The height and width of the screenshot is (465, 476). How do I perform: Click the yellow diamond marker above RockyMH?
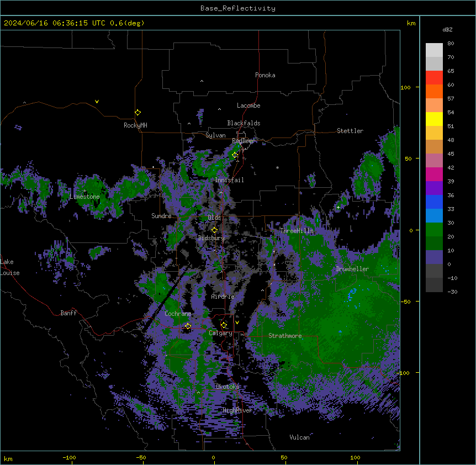coord(138,113)
